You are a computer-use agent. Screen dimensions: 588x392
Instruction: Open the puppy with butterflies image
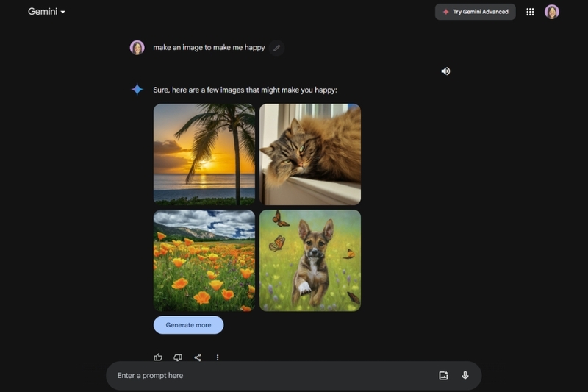coord(310,260)
